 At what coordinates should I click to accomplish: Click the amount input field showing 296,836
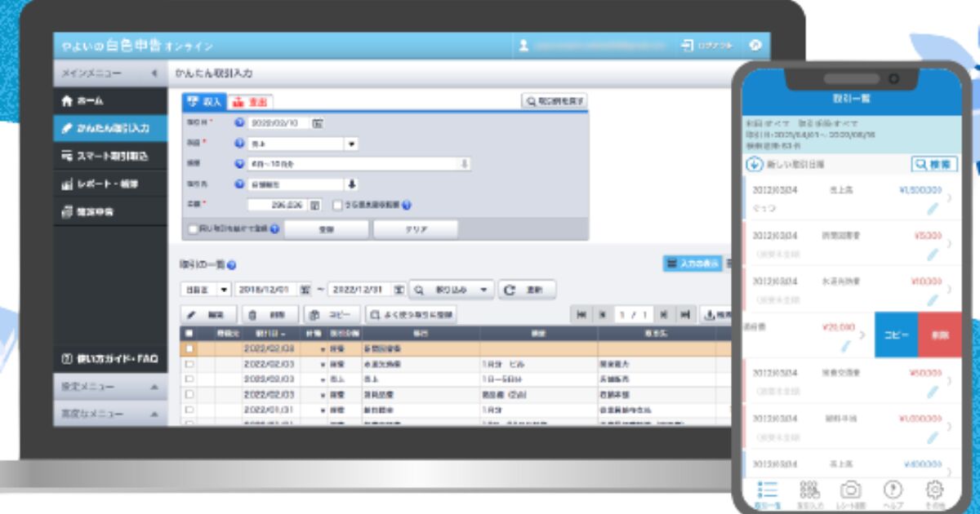277,206
